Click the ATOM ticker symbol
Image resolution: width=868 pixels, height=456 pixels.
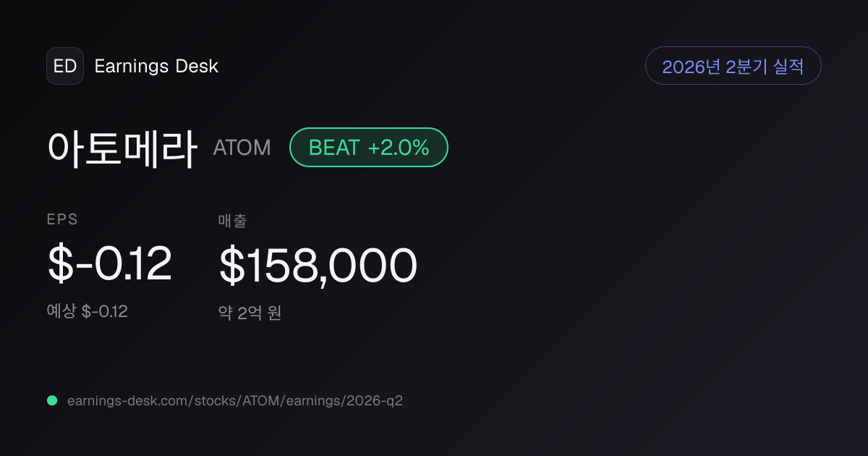tap(242, 148)
